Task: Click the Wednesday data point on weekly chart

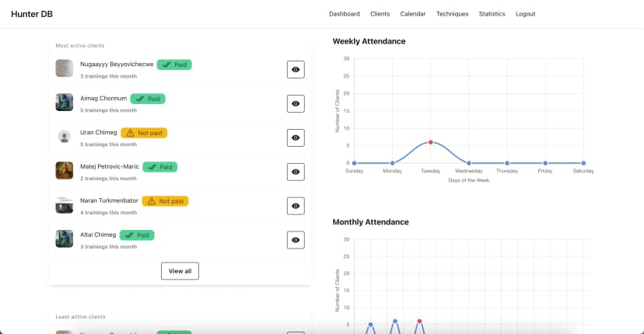Action: [x=469, y=163]
